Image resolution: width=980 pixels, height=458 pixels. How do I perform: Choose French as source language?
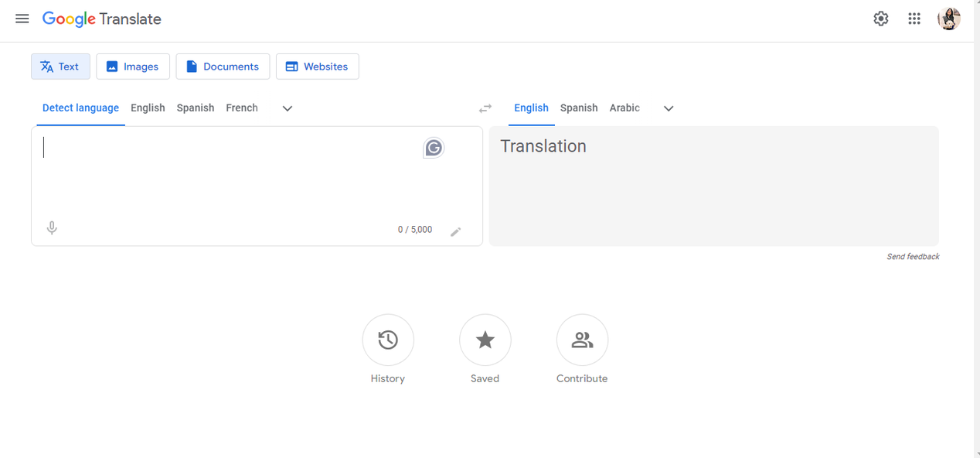(242, 108)
